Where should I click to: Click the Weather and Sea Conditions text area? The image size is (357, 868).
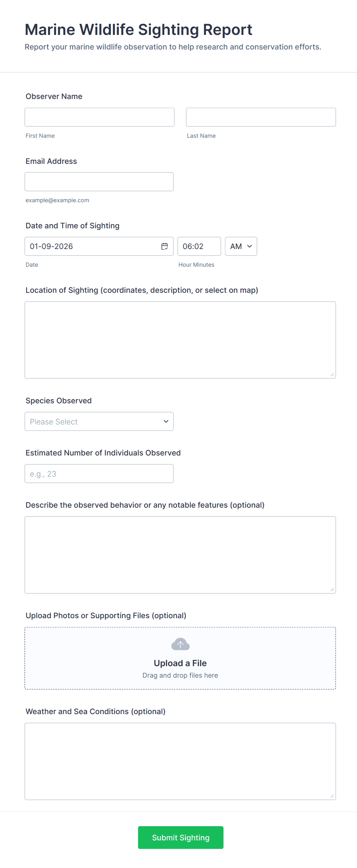tap(180, 761)
